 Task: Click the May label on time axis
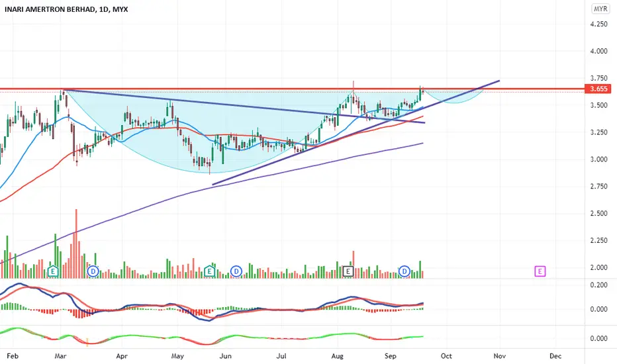(x=177, y=356)
